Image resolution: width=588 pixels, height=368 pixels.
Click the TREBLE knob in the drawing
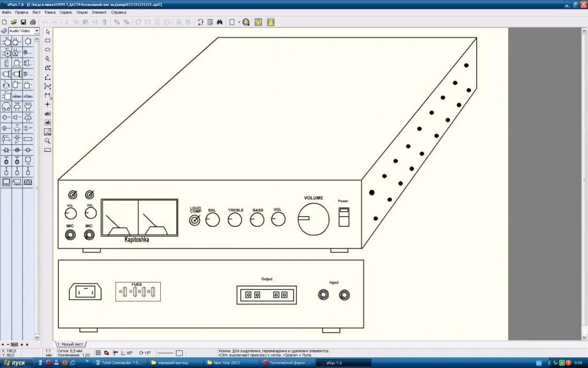point(235,220)
